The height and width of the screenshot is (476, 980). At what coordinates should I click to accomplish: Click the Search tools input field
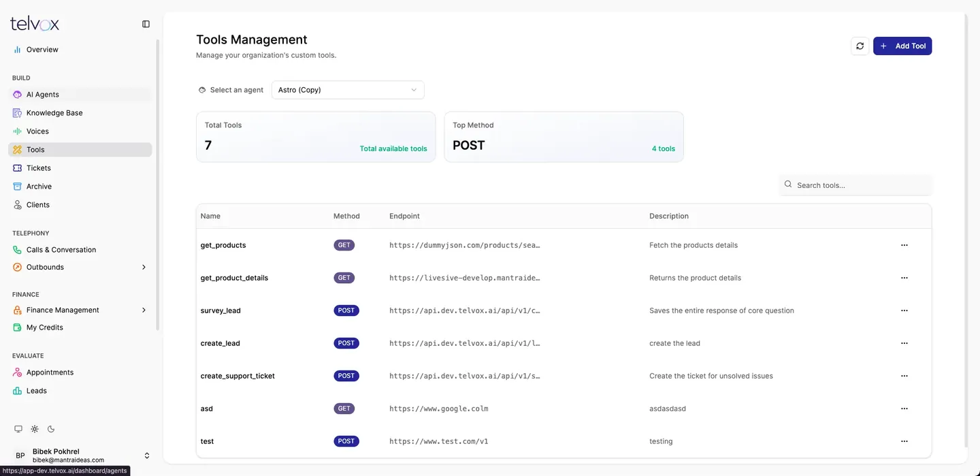[x=855, y=185]
